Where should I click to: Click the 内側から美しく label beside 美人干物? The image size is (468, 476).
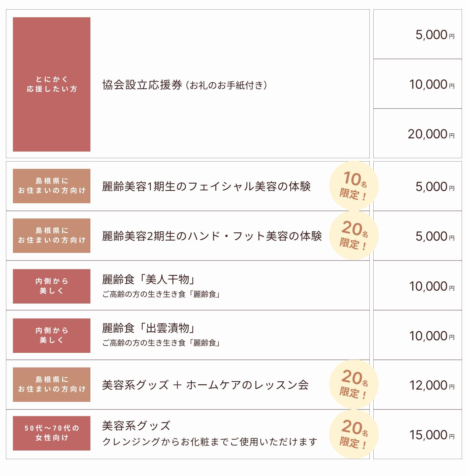(x=52, y=286)
